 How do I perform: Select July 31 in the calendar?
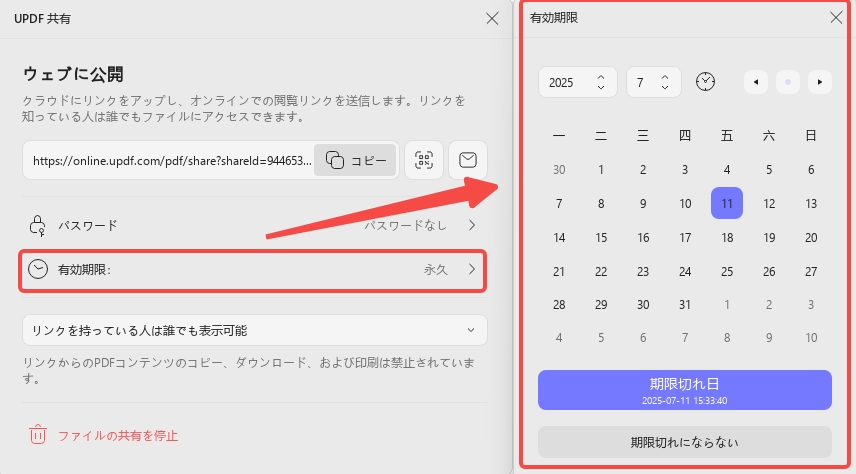coord(685,305)
